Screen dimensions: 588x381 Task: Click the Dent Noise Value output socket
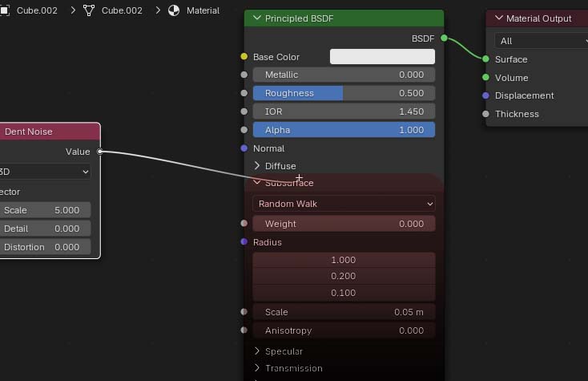100,152
